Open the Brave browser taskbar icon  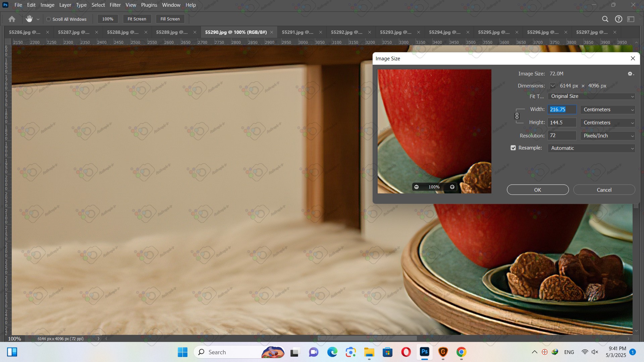tap(443, 352)
